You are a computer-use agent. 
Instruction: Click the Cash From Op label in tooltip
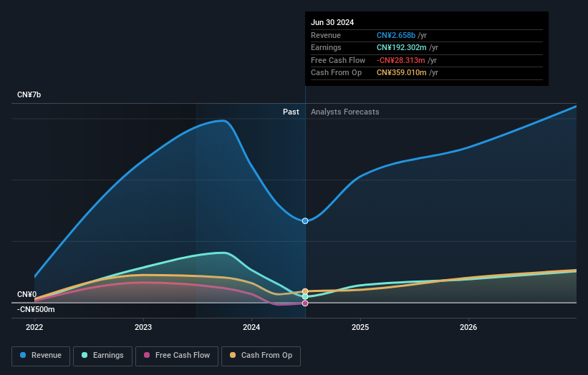coord(337,73)
